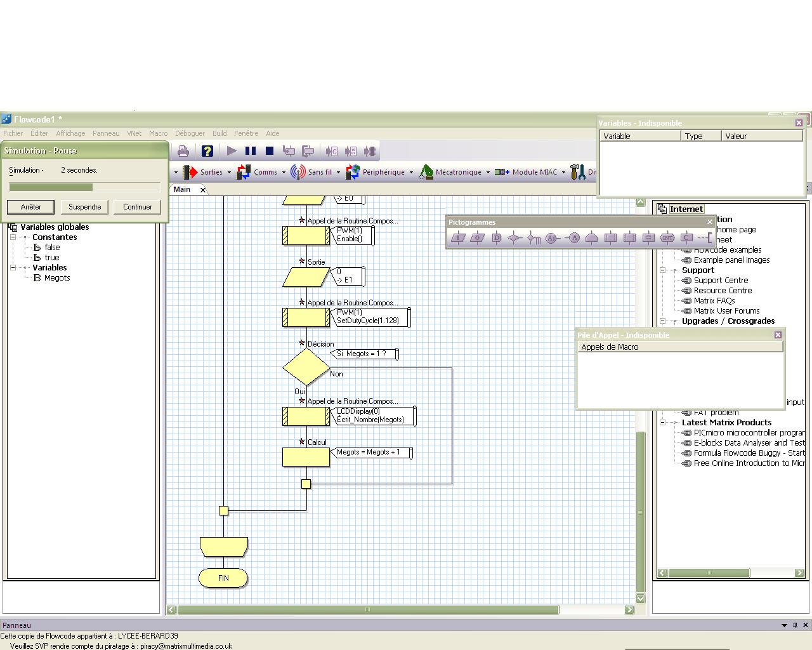The height and width of the screenshot is (650, 812).
Task: Open the Sans fil dropdown arrow
Action: (338, 172)
